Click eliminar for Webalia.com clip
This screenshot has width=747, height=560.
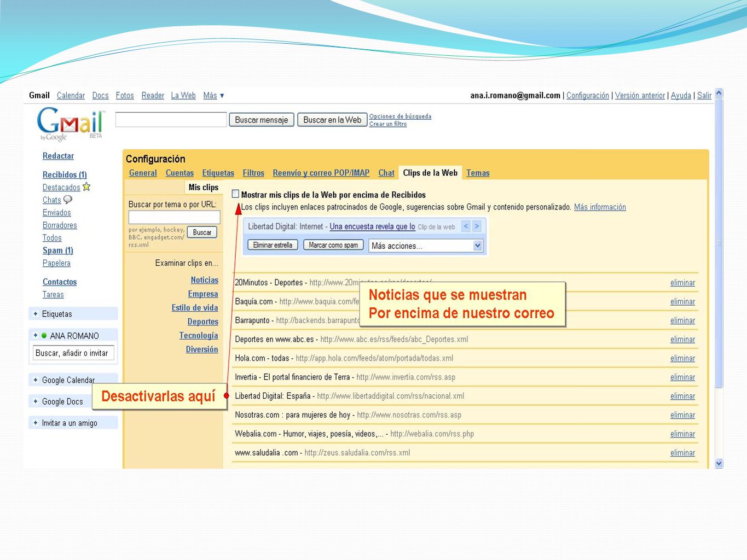[x=682, y=434]
